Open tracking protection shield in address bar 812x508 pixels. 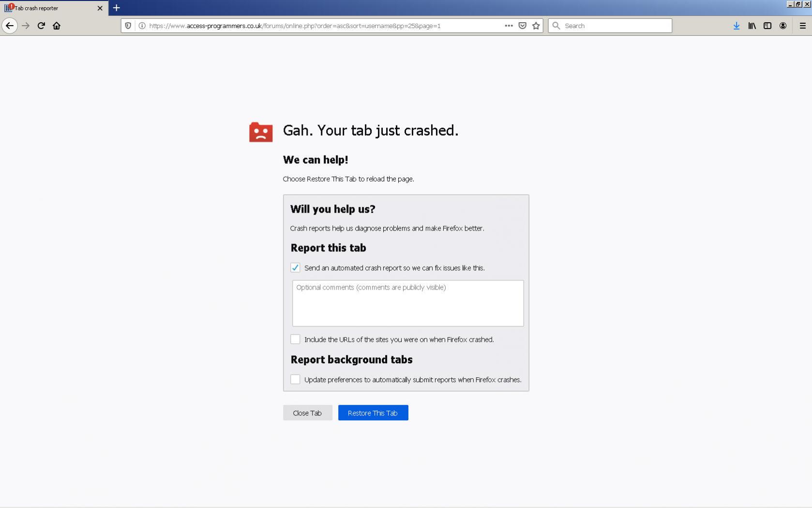click(128, 26)
